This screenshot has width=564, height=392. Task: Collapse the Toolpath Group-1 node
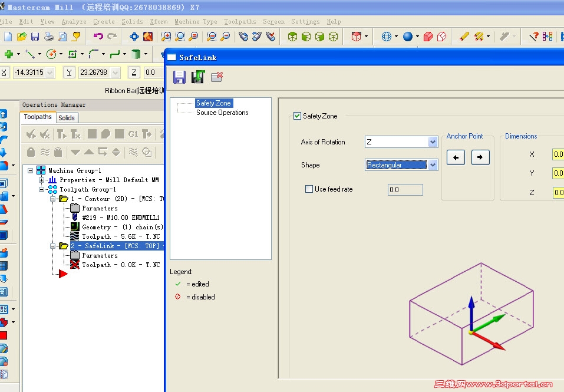click(41, 189)
